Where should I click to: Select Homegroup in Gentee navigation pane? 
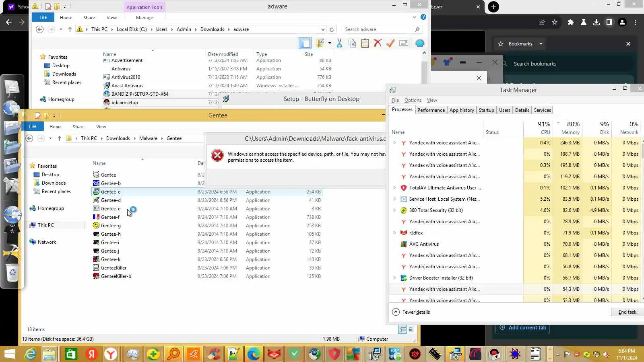[51, 208]
